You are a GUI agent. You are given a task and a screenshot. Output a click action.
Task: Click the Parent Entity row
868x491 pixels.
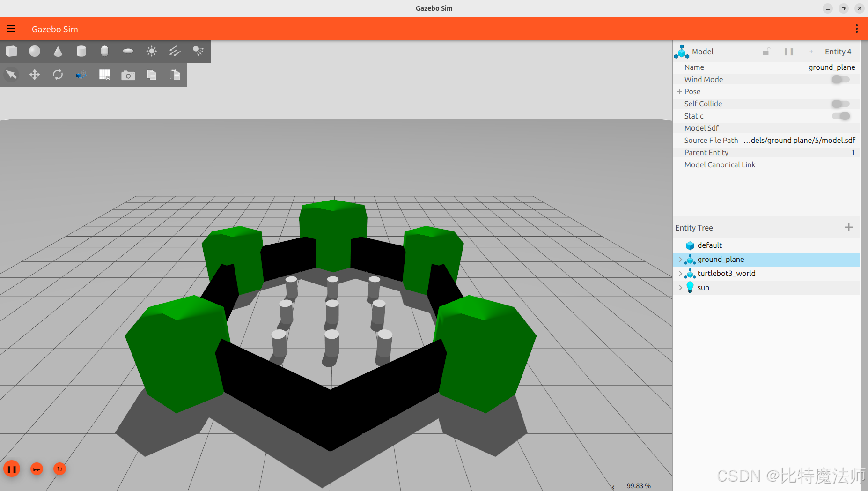(766, 153)
